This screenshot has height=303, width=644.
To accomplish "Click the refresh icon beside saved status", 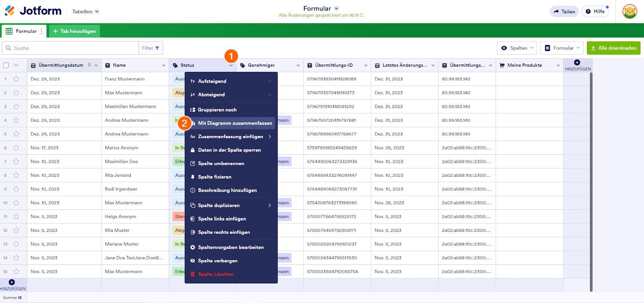I will [x=362, y=15].
